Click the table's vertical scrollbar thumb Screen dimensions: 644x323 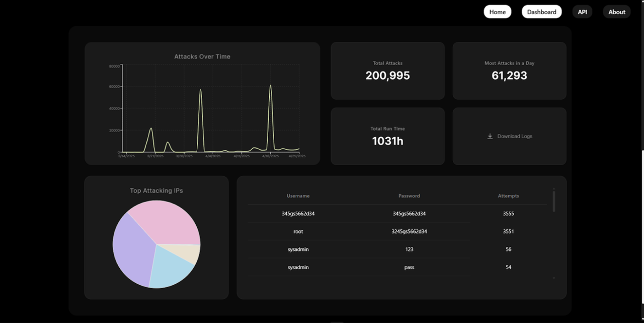point(554,201)
